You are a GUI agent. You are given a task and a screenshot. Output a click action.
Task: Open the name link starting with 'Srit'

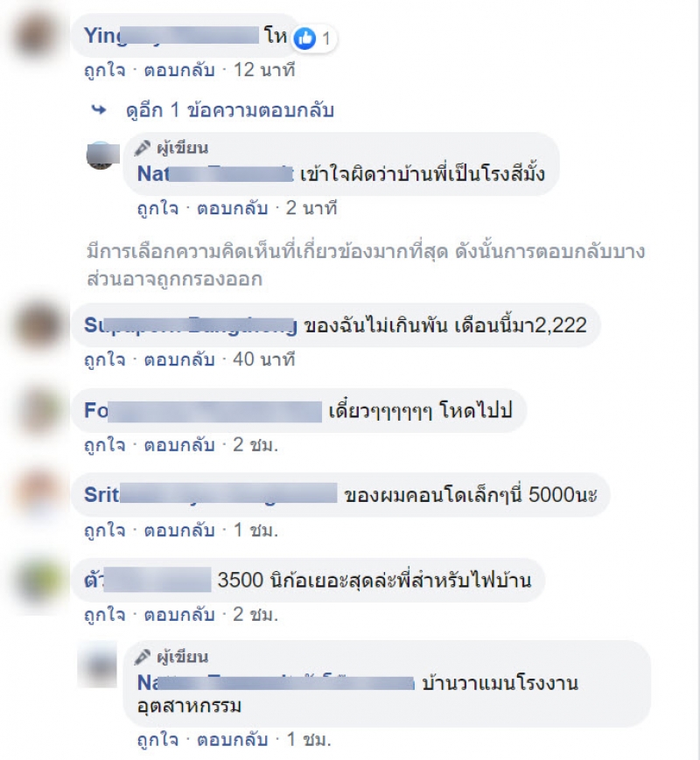click(211, 495)
